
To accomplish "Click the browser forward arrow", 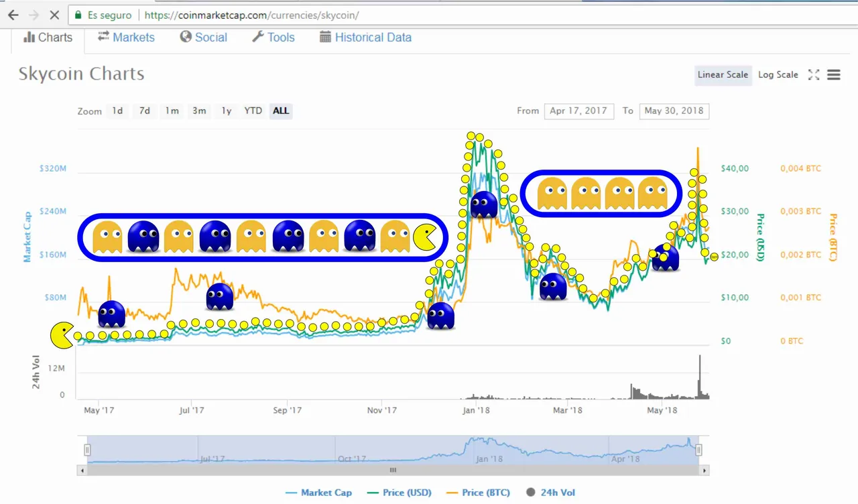I will [x=34, y=14].
